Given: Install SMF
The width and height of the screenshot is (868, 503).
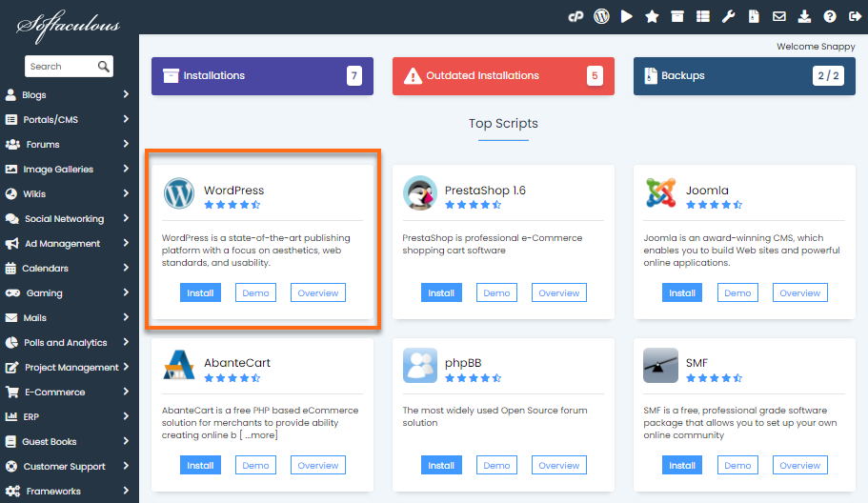Looking at the screenshot, I should click(x=682, y=466).
